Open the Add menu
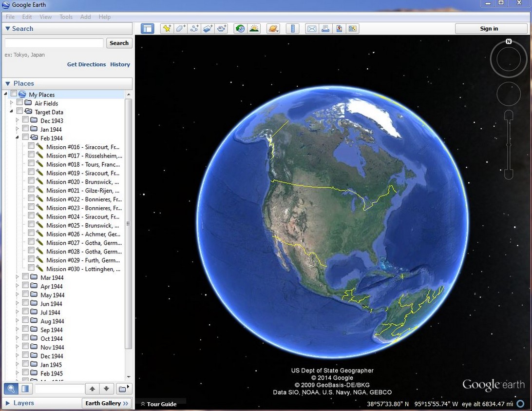 coord(86,17)
